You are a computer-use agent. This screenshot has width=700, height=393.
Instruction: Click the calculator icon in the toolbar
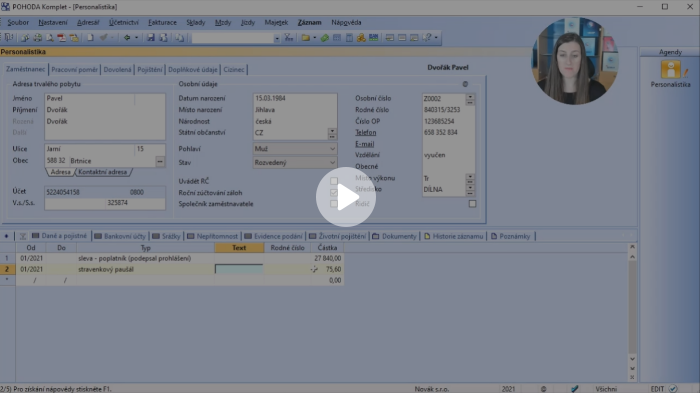349,38
